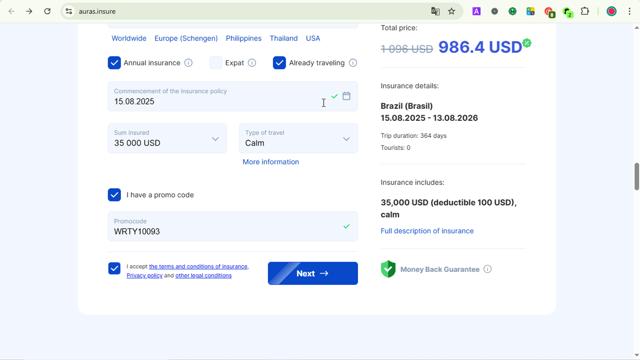Expand the Type of travel dropdown
Image resolution: width=640 pixels, height=360 pixels.
pos(298,138)
